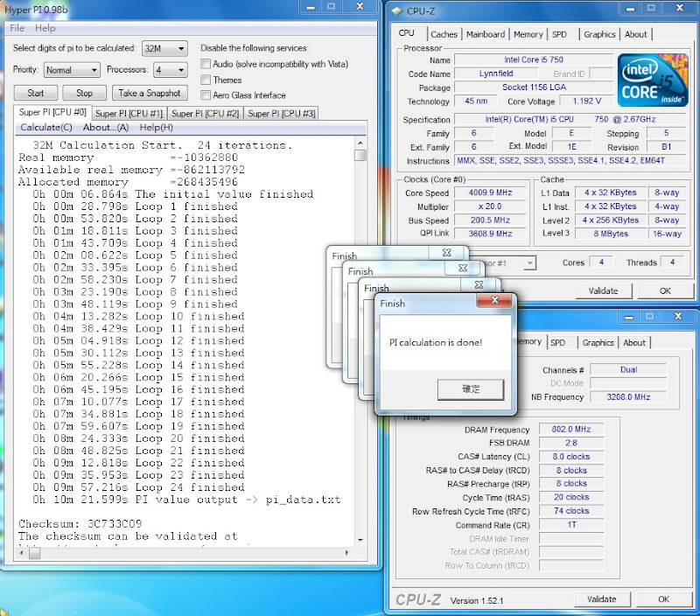Click Validate in the upper CPU-Z window
The height and width of the screenshot is (616, 700).
(x=603, y=291)
